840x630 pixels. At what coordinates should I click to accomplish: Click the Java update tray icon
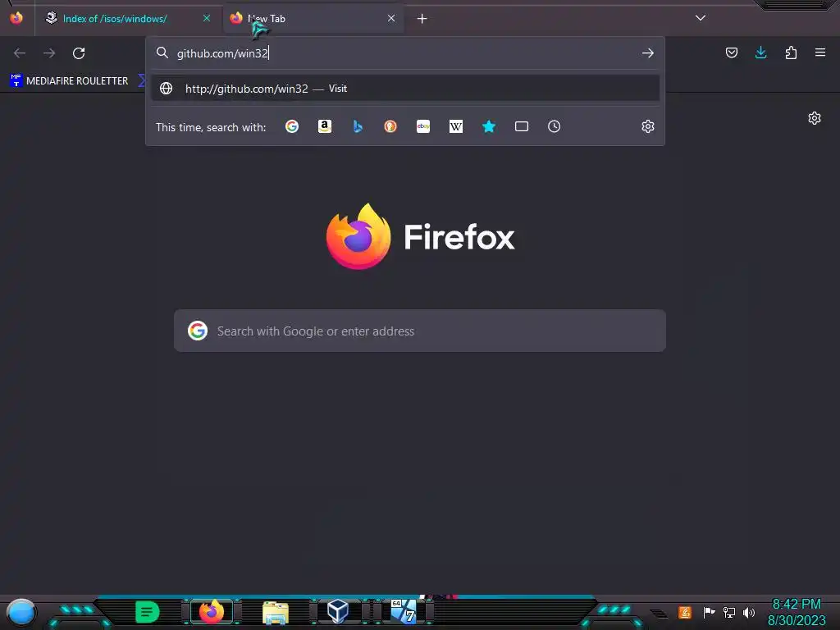(x=685, y=612)
